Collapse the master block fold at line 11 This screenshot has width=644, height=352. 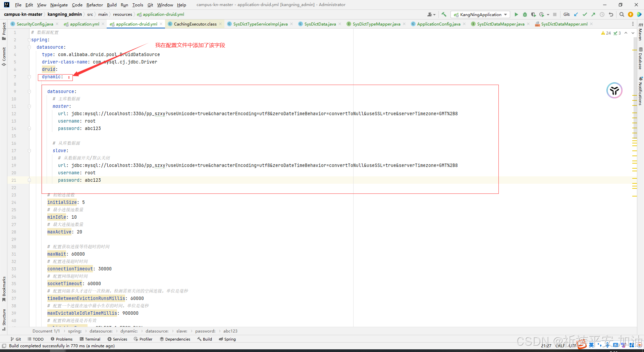click(29, 106)
